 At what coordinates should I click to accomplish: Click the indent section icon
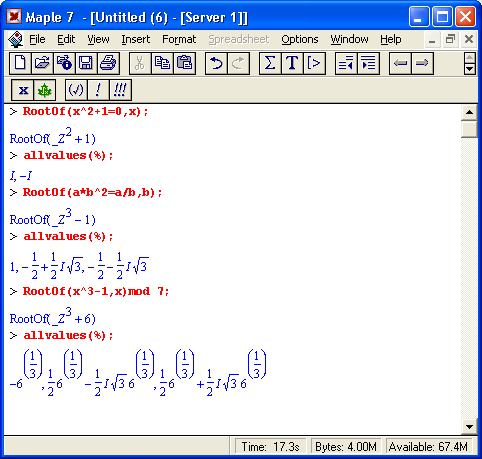(x=368, y=63)
